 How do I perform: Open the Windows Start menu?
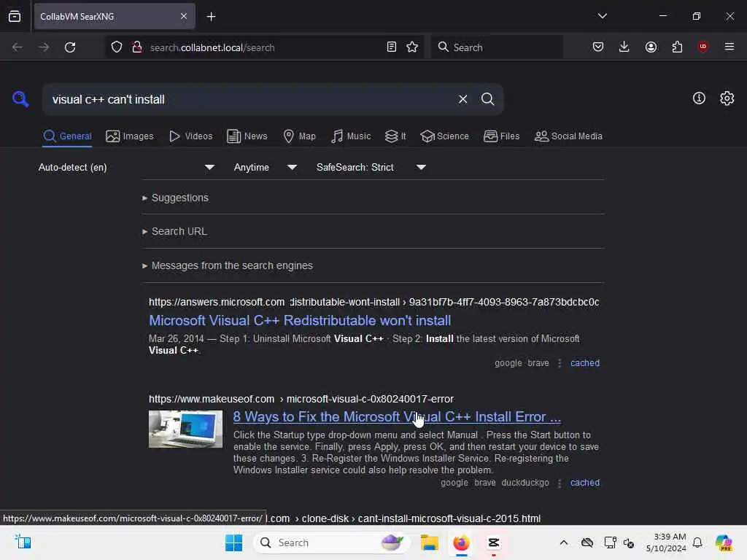coord(233,542)
